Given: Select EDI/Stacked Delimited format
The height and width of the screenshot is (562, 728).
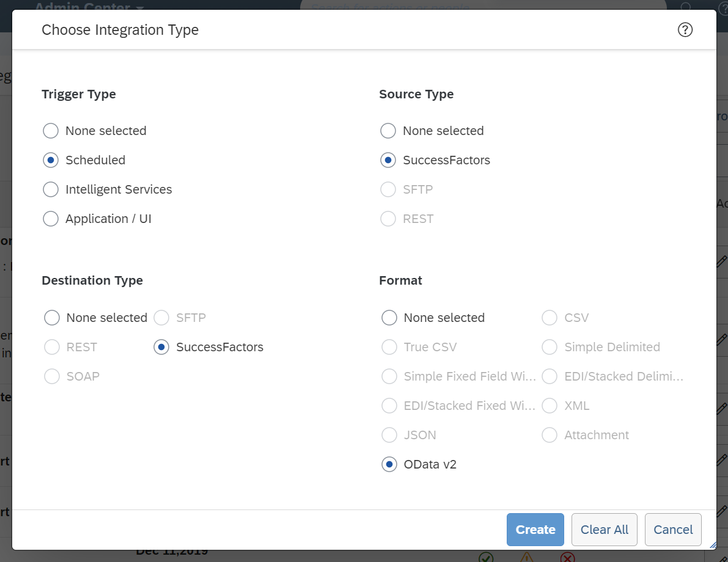Looking at the screenshot, I should [x=550, y=376].
